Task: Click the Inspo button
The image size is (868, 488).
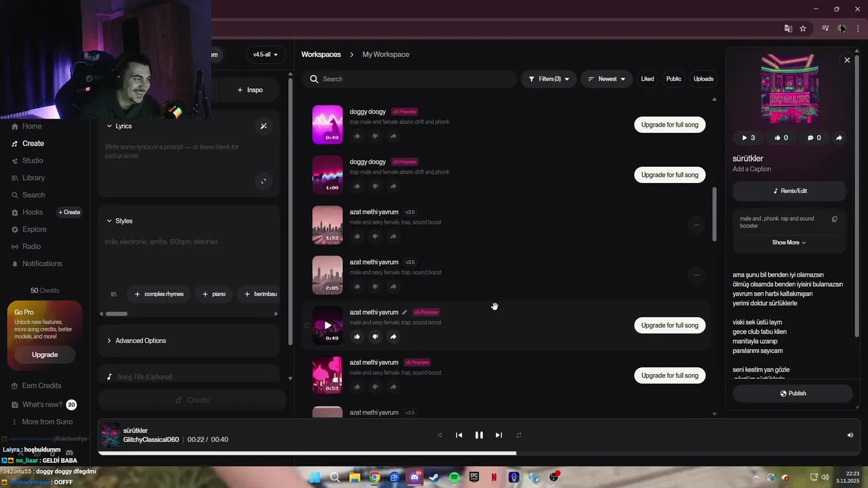Action: pyautogui.click(x=250, y=89)
